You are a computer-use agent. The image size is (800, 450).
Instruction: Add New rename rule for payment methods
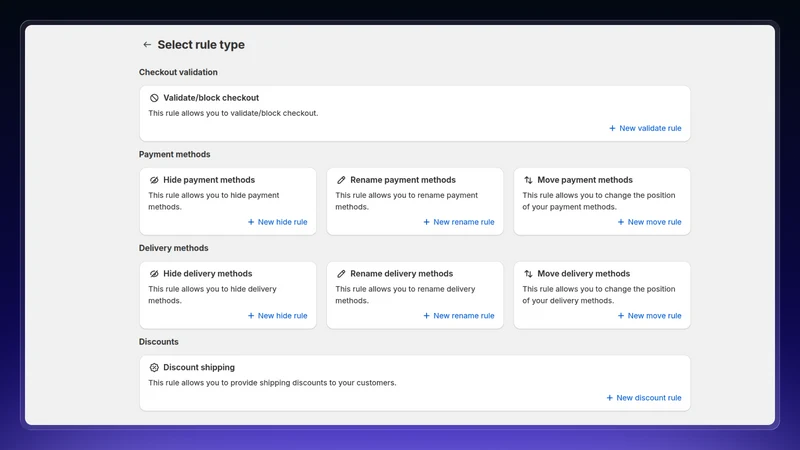click(x=459, y=222)
